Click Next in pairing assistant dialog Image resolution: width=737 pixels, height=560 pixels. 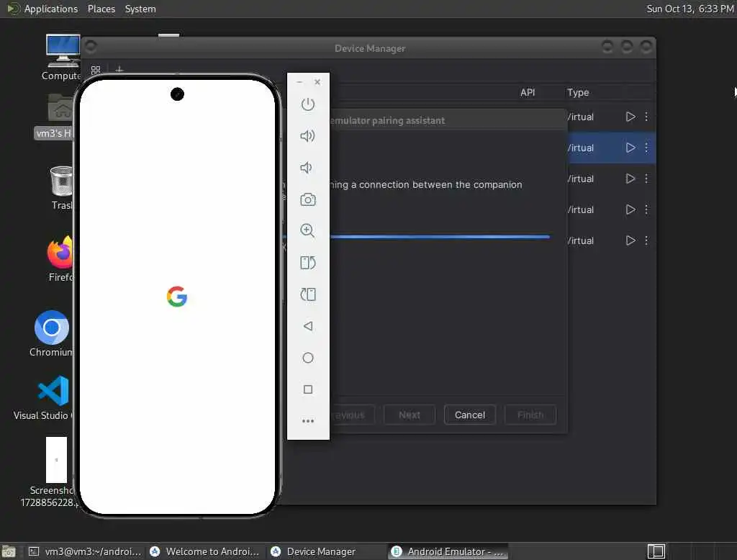pyautogui.click(x=410, y=415)
